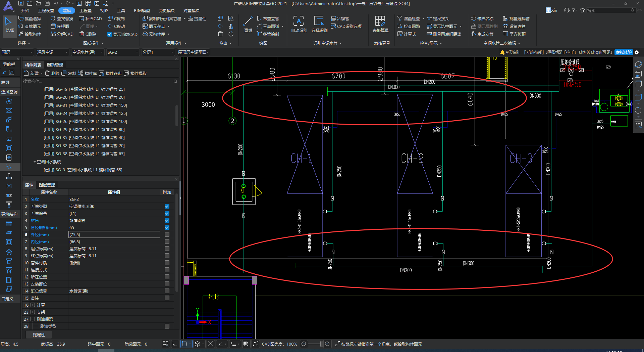Switch to the 图层管理 tab
The width and height of the screenshot is (644, 352).
coord(47,185)
